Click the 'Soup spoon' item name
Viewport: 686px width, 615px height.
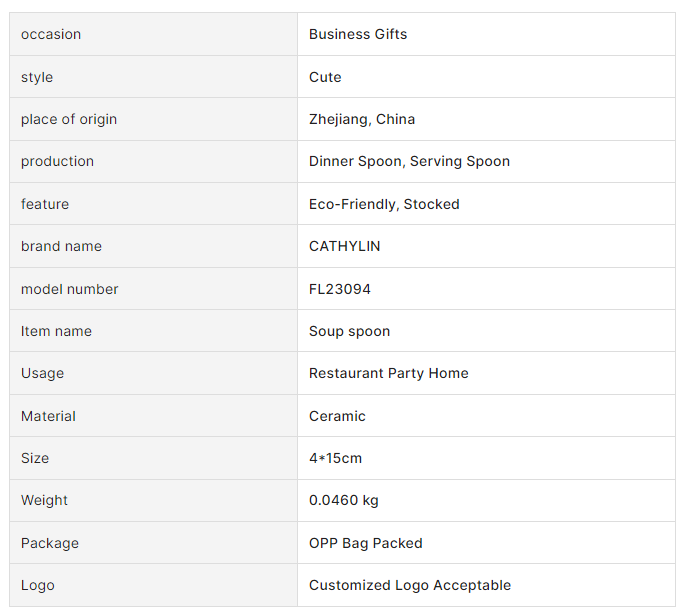349,331
